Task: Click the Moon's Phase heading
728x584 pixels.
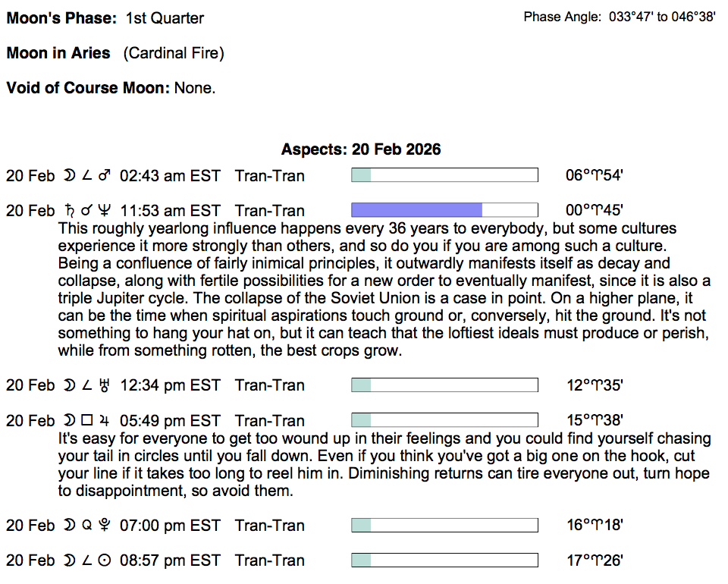Action: tap(61, 18)
